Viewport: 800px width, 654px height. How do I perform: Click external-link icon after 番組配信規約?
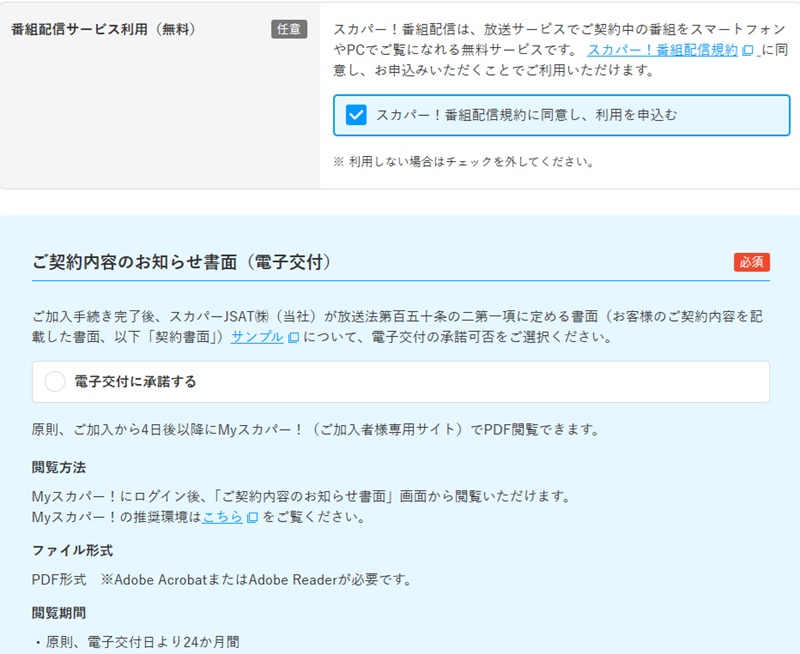point(748,50)
